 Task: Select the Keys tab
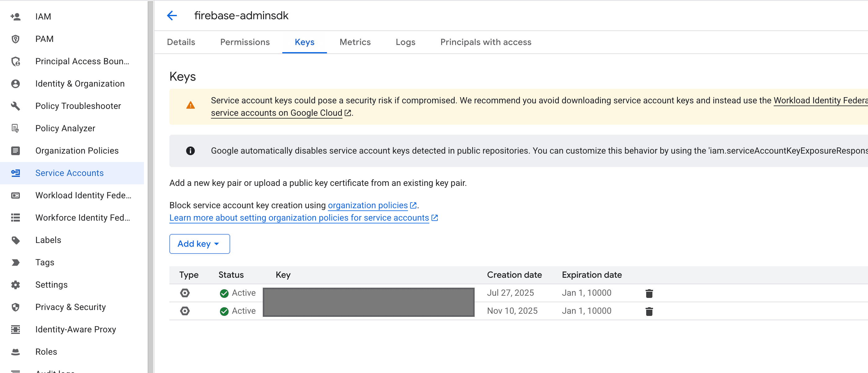304,42
